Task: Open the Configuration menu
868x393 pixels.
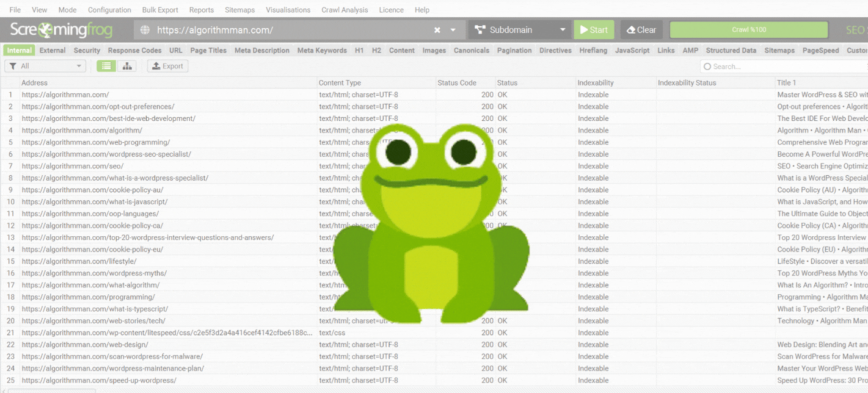Action: (x=109, y=10)
